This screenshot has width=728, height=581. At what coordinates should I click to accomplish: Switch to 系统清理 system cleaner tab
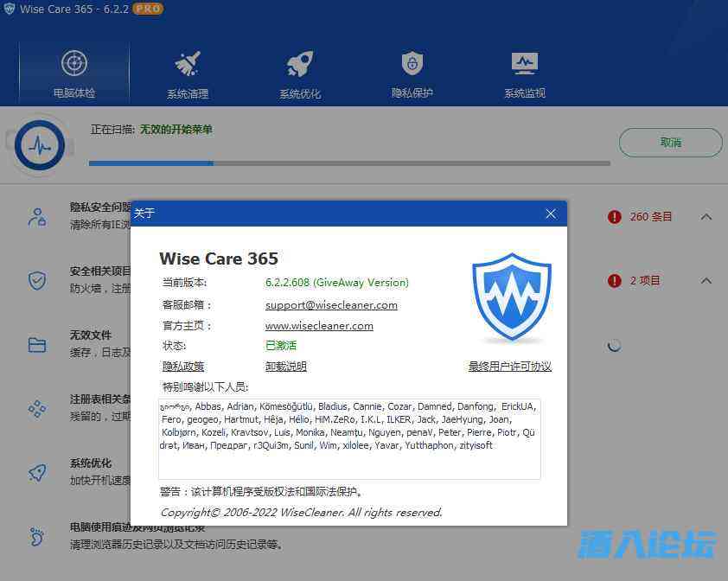click(x=188, y=74)
